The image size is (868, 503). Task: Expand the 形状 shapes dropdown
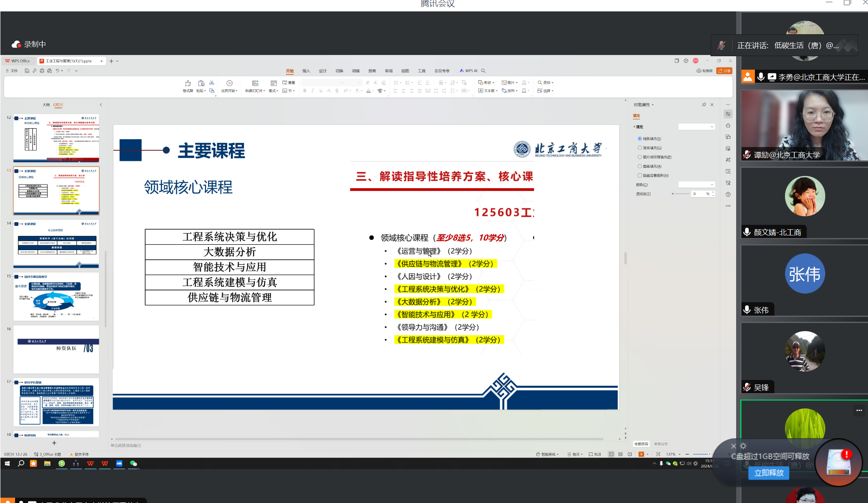click(487, 83)
